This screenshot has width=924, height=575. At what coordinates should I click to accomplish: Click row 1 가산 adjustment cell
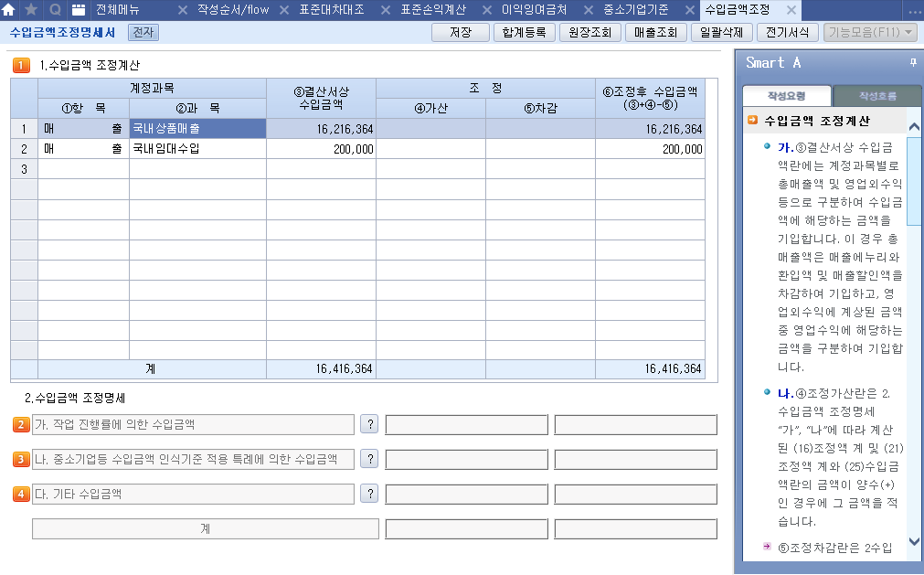click(430, 128)
